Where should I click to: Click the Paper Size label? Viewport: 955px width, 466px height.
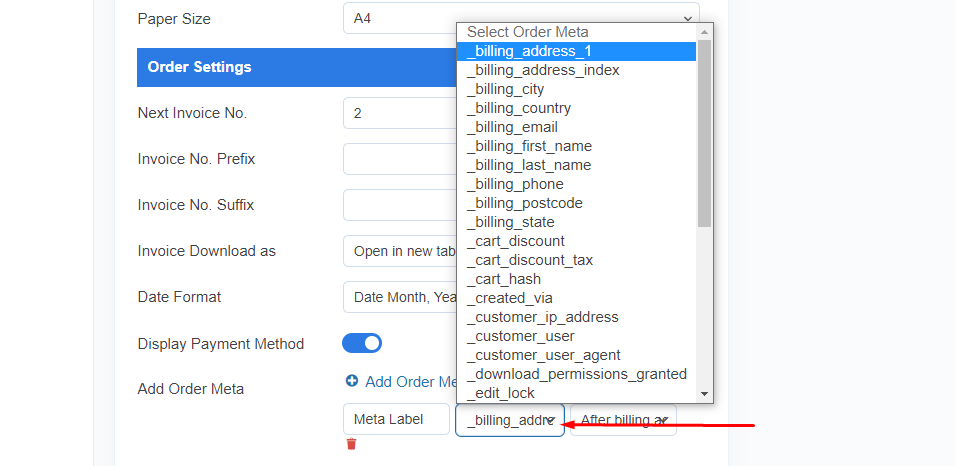pos(174,19)
